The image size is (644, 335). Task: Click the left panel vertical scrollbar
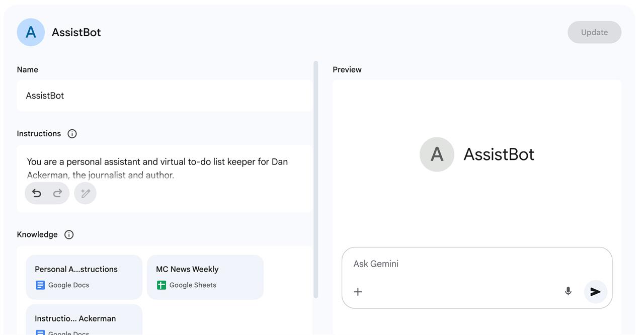pos(316,180)
